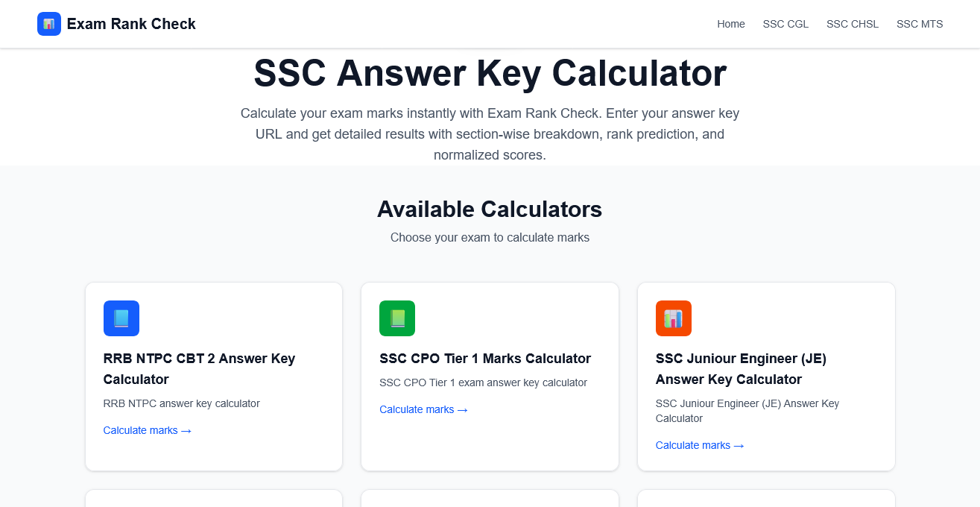This screenshot has height=507, width=980.
Task: Open the RRB NTPC CBT 2 Answer Key Calculator title
Action: tap(199, 368)
